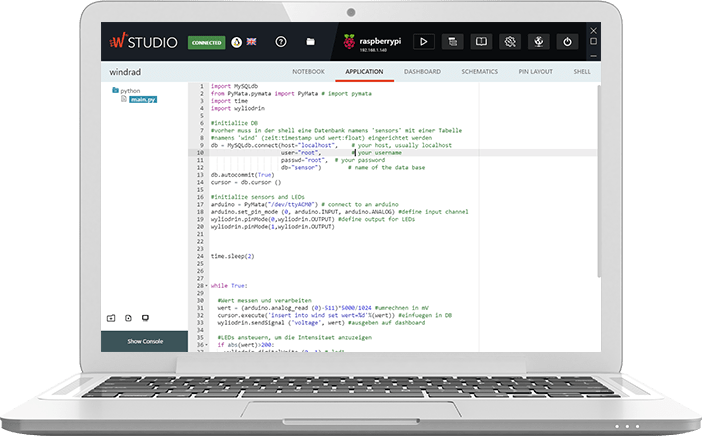
Task: Open the PIN LAYOUT tab
Action: point(535,72)
